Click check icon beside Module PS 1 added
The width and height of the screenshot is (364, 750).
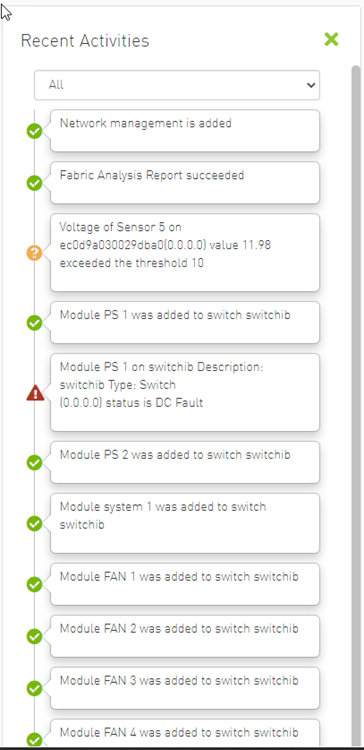tap(34, 323)
